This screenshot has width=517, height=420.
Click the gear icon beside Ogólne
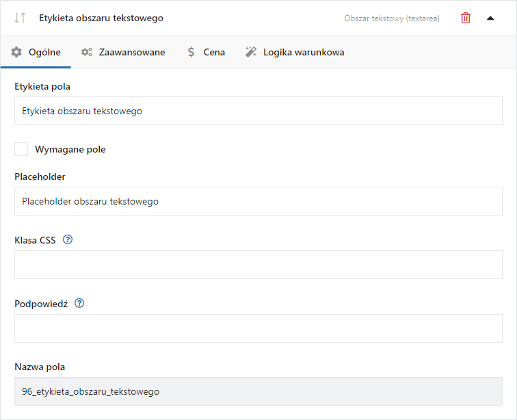click(16, 52)
